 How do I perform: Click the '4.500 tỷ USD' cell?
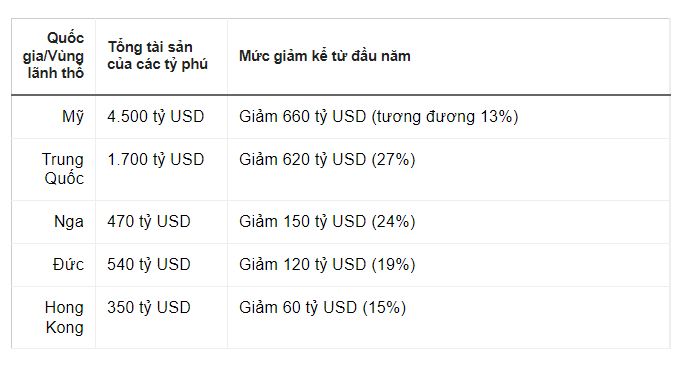tap(161, 117)
